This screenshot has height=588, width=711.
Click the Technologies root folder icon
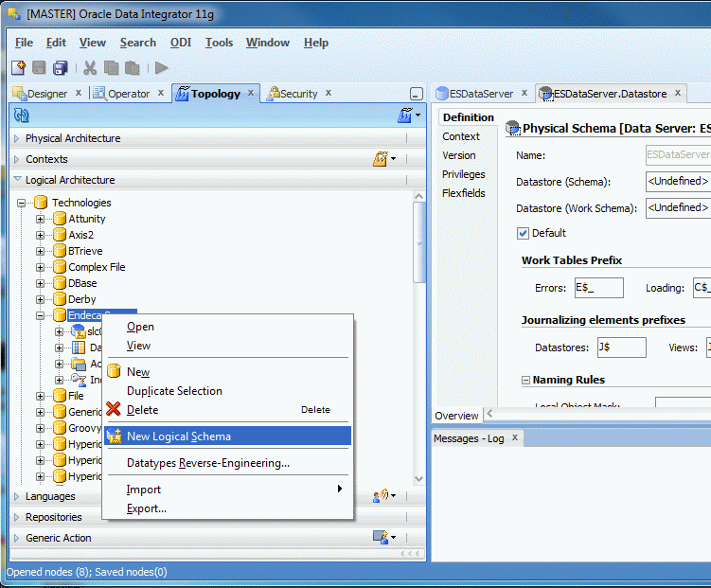tap(41, 203)
